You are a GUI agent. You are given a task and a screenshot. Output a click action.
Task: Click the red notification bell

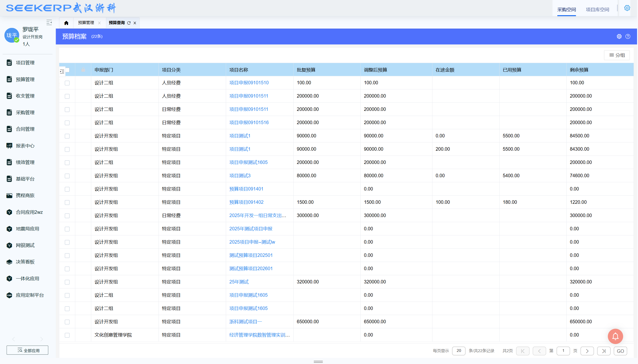tap(615, 337)
